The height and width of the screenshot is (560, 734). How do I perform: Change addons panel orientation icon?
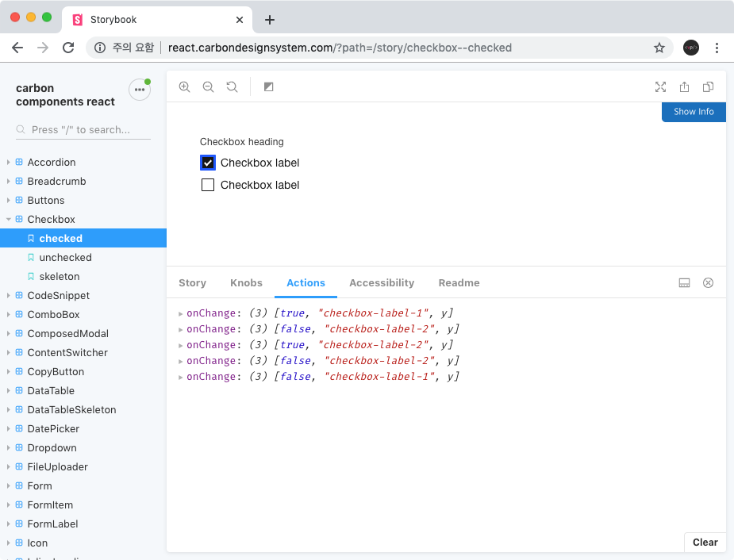(684, 282)
